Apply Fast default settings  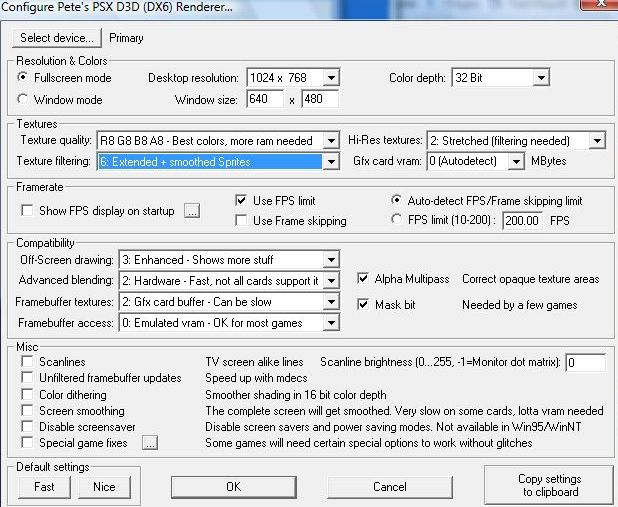(x=44, y=487)
